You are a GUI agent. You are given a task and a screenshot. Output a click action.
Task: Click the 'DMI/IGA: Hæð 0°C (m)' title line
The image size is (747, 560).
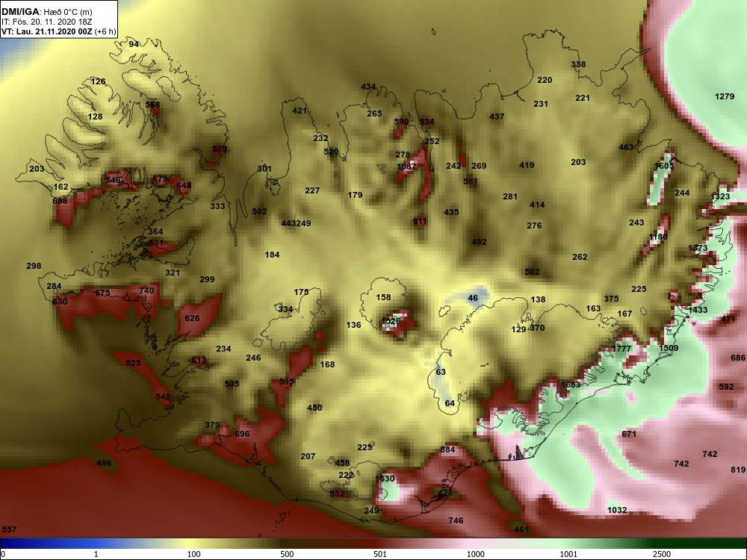(x=47, y=12)
